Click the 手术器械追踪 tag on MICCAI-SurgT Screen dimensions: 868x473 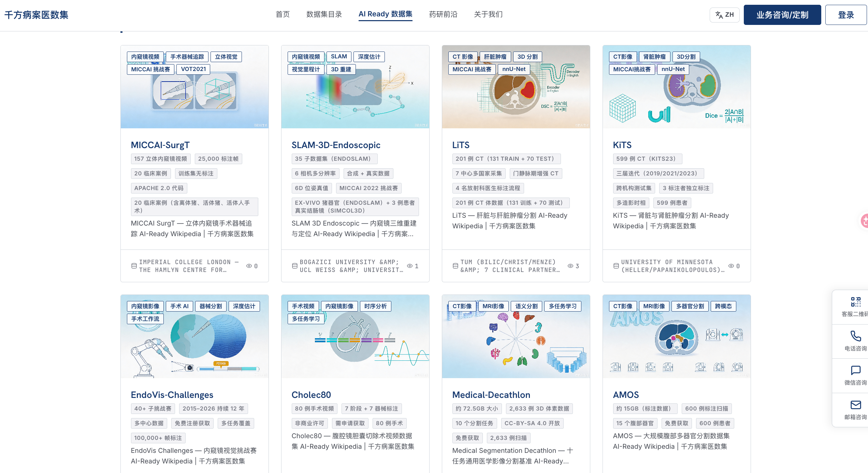[x=187, y=57]
